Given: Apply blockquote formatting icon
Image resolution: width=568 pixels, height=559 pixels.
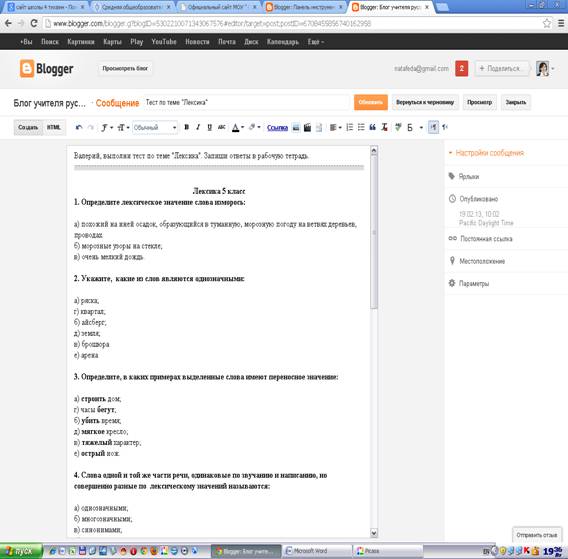Looking at the screenshot, I should (372, 127).
